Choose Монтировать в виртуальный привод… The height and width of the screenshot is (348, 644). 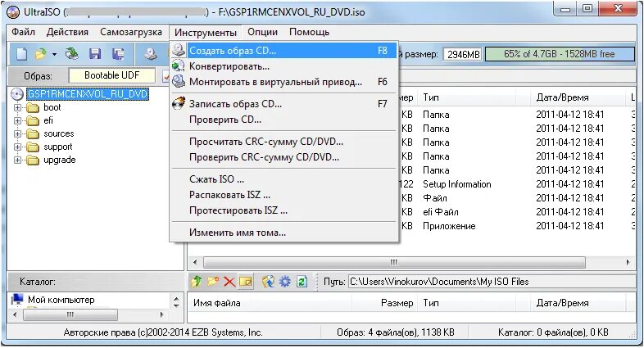[x=283, y=82]
